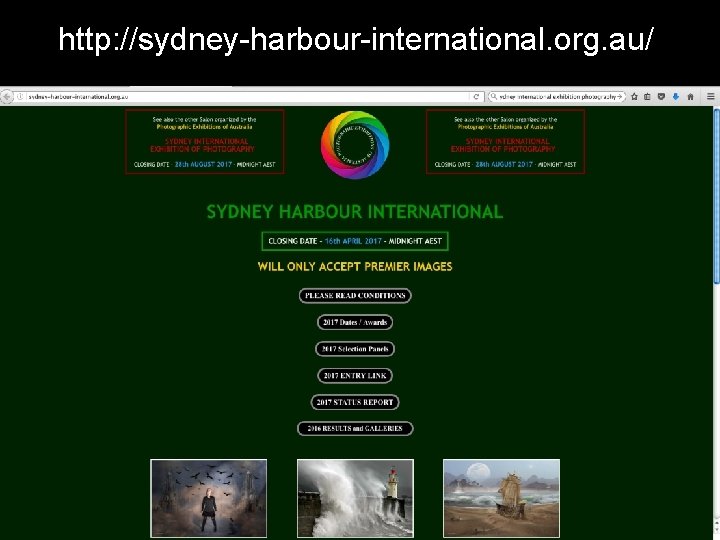The height and width of the screenshot is (540, 720).
Task: Click the site information icon in address bar
Action: click(x=20, y=97)
